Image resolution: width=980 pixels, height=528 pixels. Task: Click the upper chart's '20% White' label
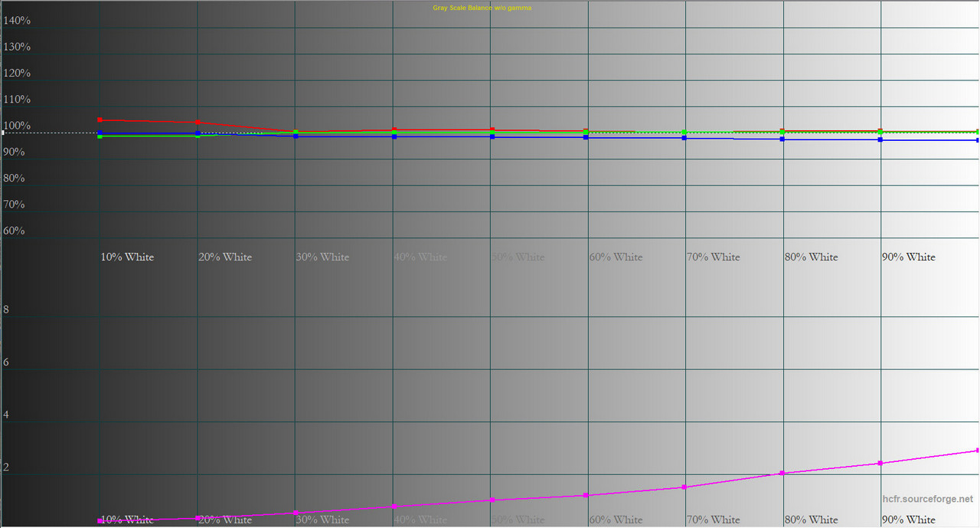coord(225,257)
